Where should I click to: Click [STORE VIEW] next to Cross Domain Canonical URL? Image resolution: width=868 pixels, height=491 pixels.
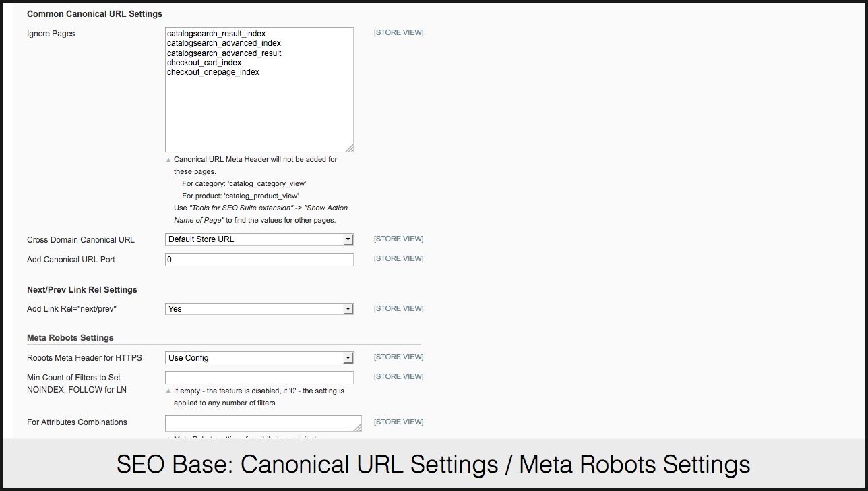(x=398, y=239)
